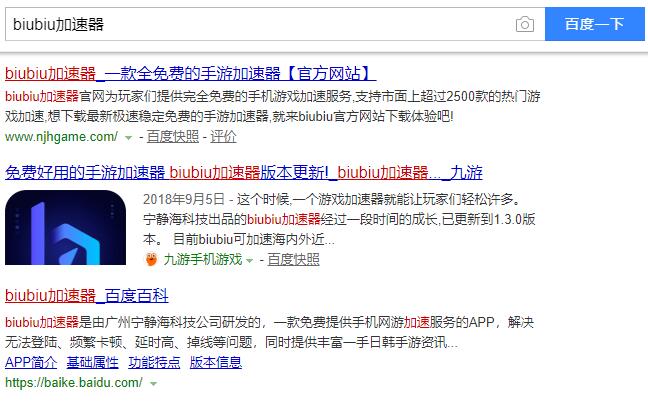Expand the dropdown arrow beside baike.baidu.com
The width and height of the screenshot is (648, 408).
[x=153, y=384]
